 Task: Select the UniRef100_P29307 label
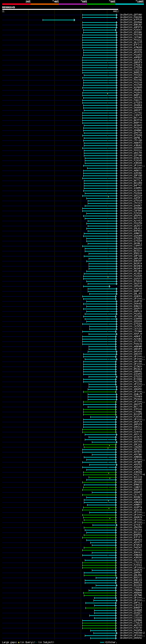(131, 30)
